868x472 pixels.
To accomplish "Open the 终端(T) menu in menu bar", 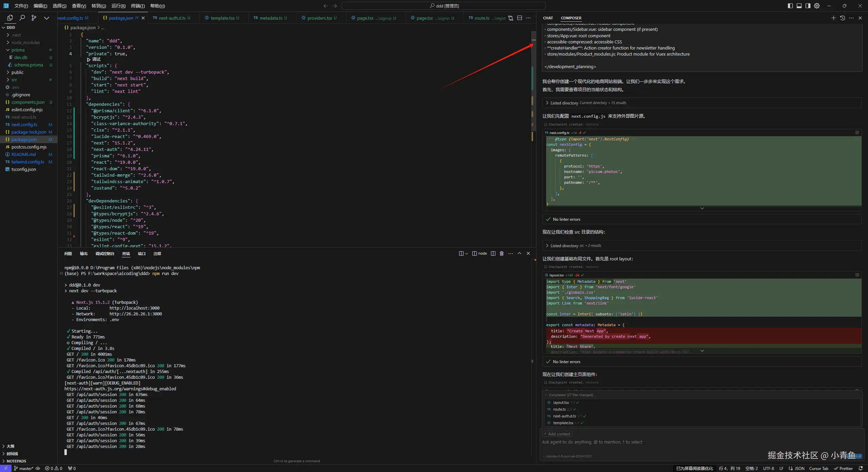I will tap(138, 6).
